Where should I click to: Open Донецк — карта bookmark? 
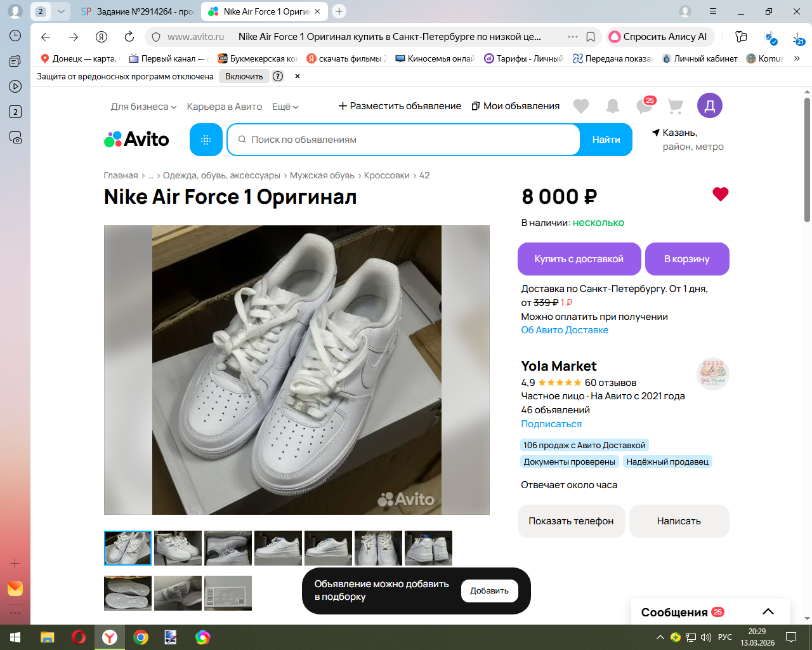[79, 58]
